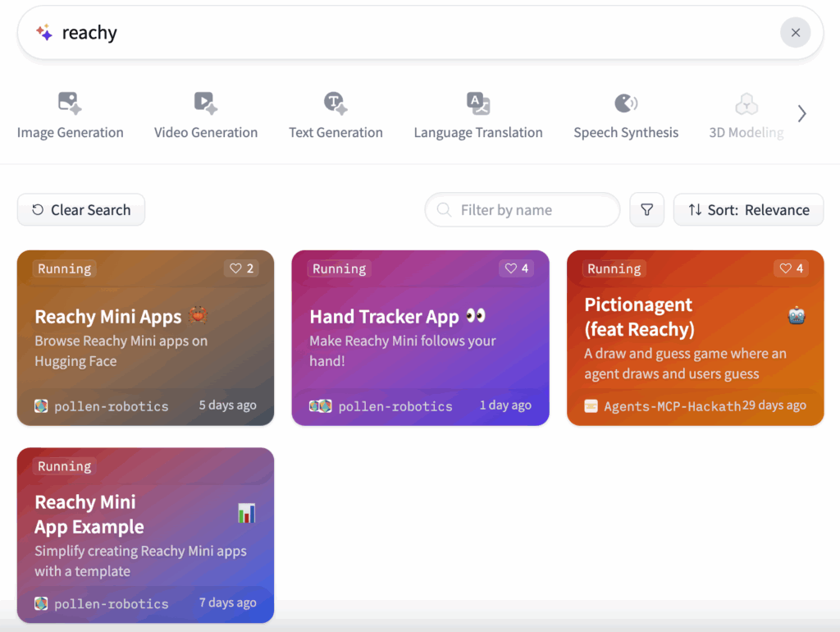The image size is (840, 632).
Task: Click the bar chart emoji on App Example
Action: (x=246, y=513)
